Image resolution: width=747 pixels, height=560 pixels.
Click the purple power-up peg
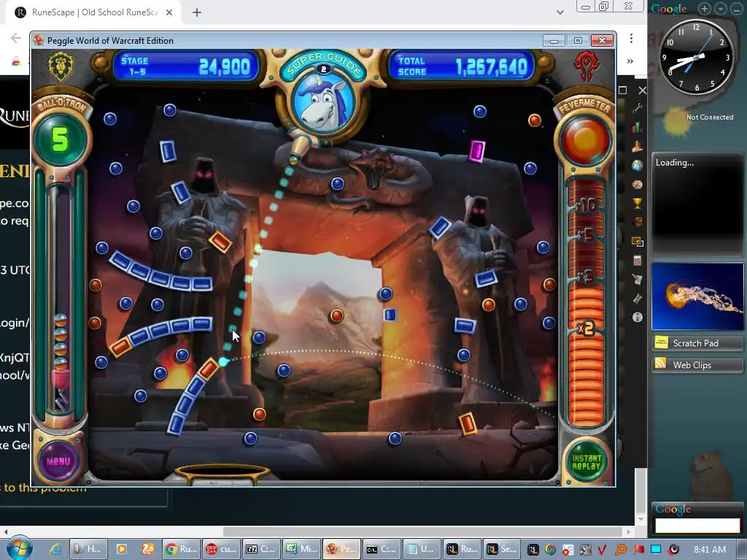tap(476, 151)
